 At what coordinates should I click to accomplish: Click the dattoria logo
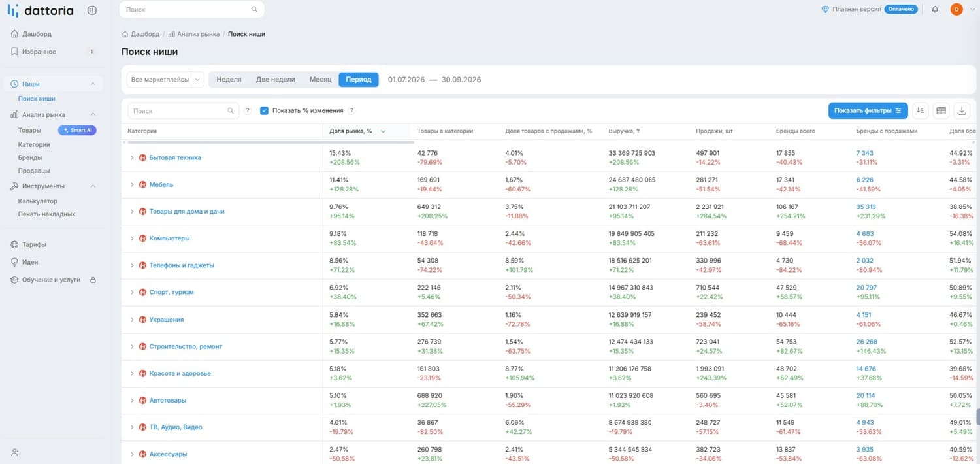[41, 10]
